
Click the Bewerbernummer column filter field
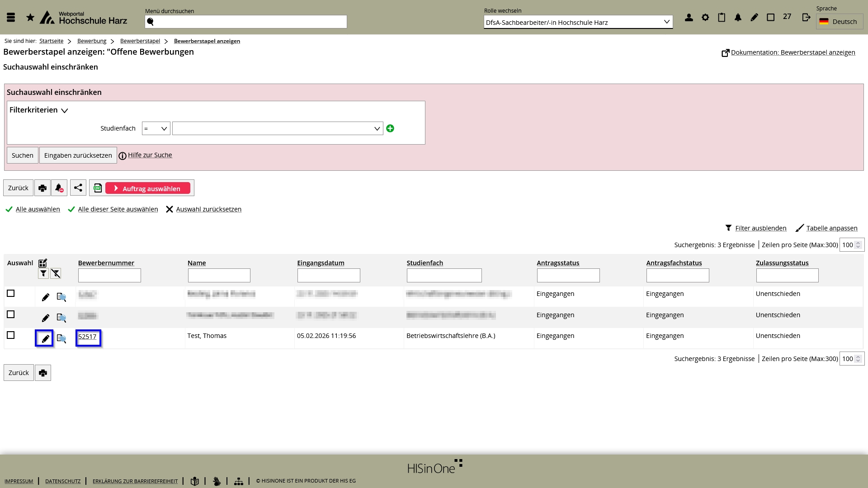[109, 276]
